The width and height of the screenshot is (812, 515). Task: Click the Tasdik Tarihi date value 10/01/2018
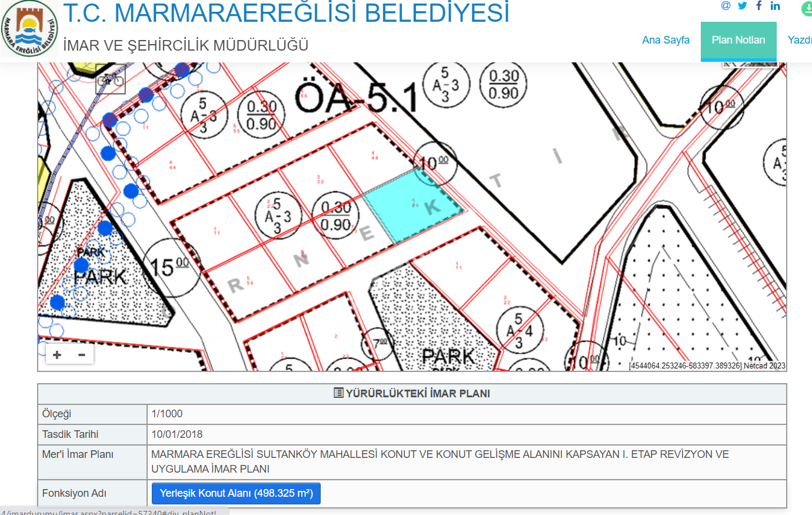tap(177, 434)
